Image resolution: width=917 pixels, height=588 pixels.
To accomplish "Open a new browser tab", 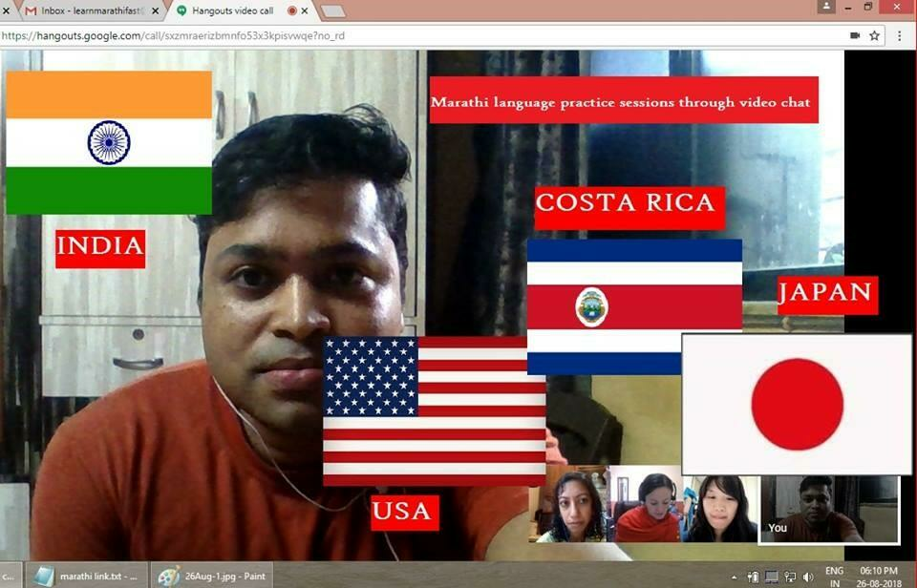I will pos(332,10).
